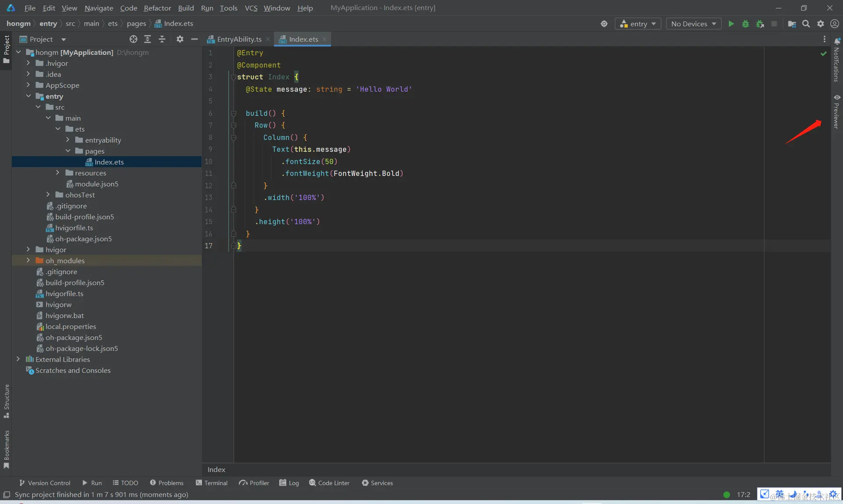Image resolution: width=843 pixels, height=504 pixels.
Task: Click the pages breadcrumb in navigation bar
Action: tap(136, 24)
